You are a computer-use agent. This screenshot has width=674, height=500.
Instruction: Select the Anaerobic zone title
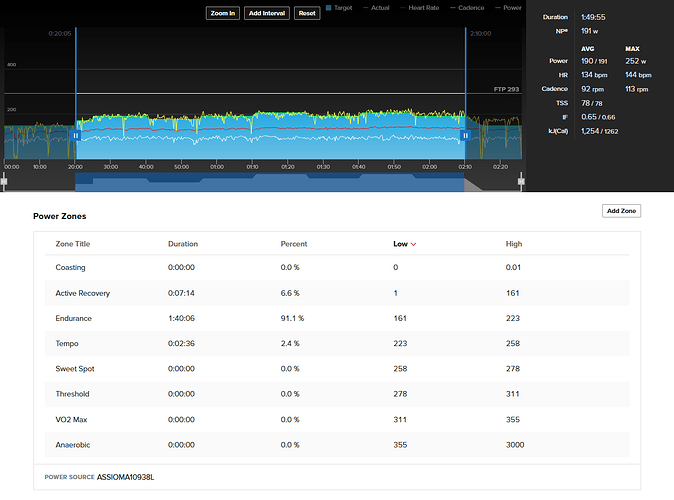click(73, 445)
